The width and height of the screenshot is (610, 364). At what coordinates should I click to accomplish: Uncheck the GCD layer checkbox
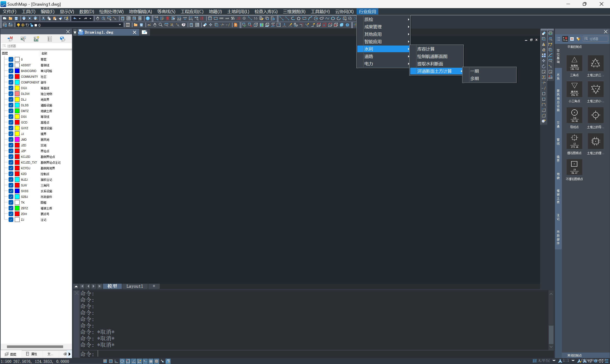(x=11, y=122)
